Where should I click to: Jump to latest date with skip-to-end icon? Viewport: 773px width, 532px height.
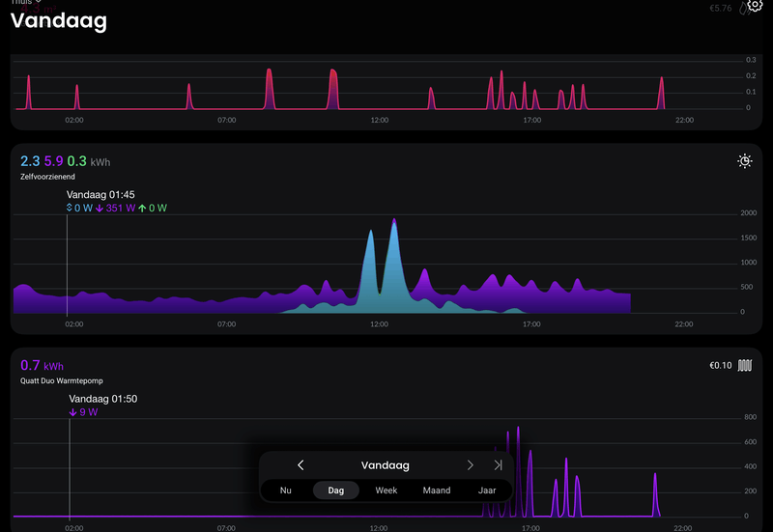(x=498, y=465)
